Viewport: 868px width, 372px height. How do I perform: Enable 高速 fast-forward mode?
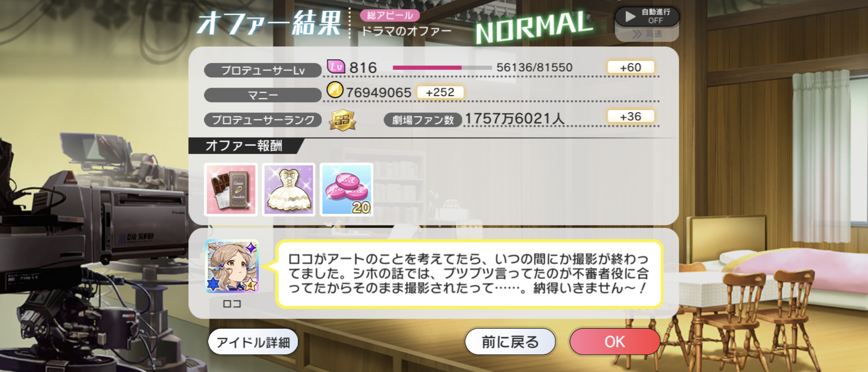point(647,34)
